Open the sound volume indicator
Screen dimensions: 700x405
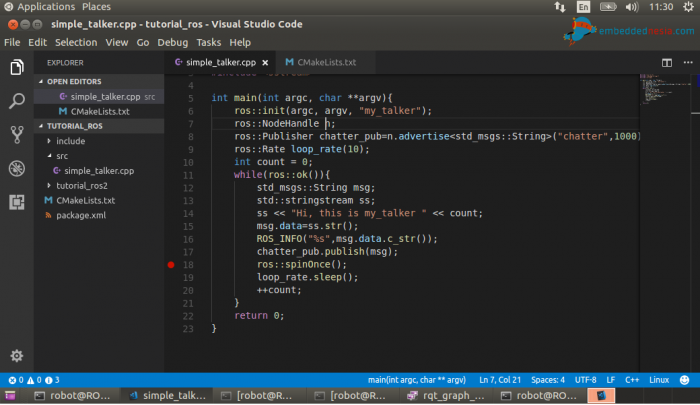[x=632, y=7]
